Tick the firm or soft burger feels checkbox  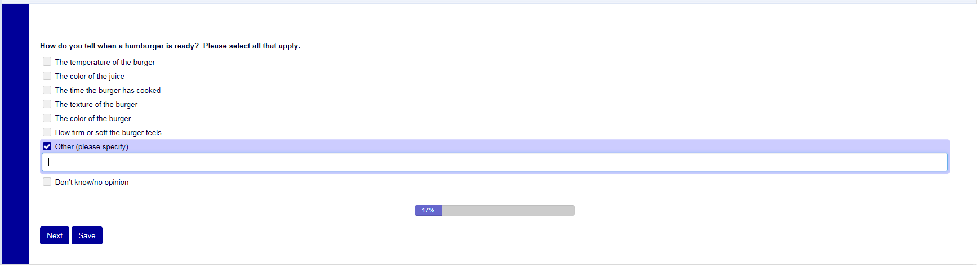point(47,132)
